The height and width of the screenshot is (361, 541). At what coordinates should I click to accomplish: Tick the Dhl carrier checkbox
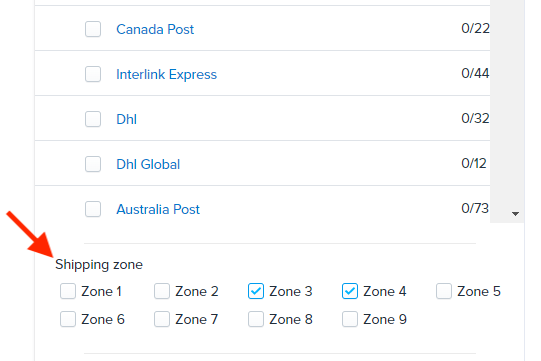(x=93, y=119)
